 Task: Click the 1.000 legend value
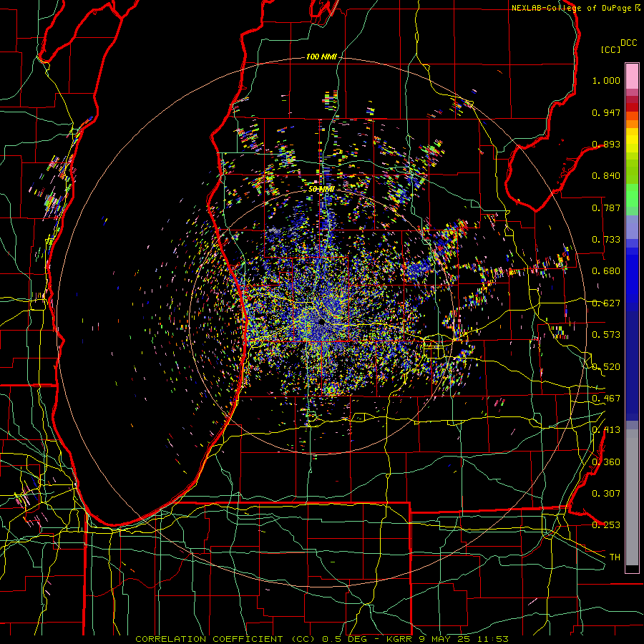click(x=606, y=80)
